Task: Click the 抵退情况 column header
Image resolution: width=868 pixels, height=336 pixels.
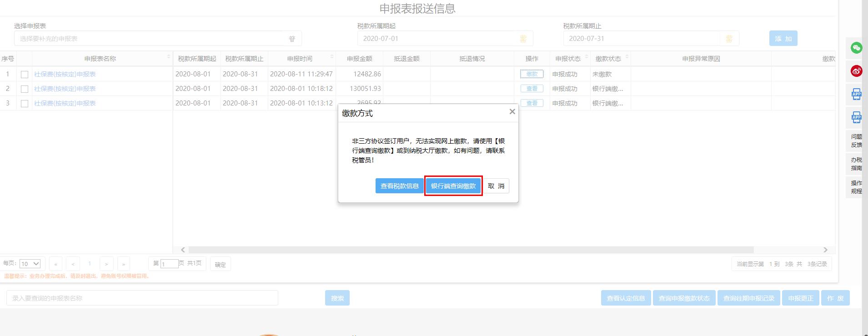Action: coord(472,59)
